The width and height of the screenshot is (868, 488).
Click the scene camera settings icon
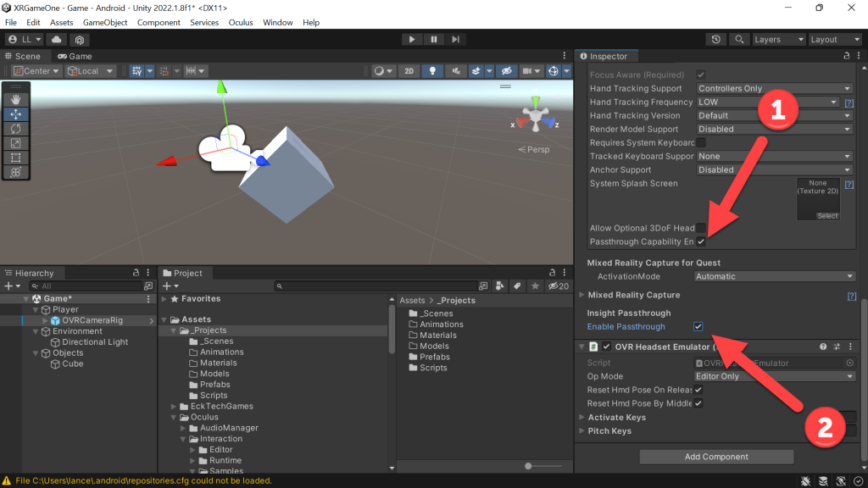coord(527,71)
